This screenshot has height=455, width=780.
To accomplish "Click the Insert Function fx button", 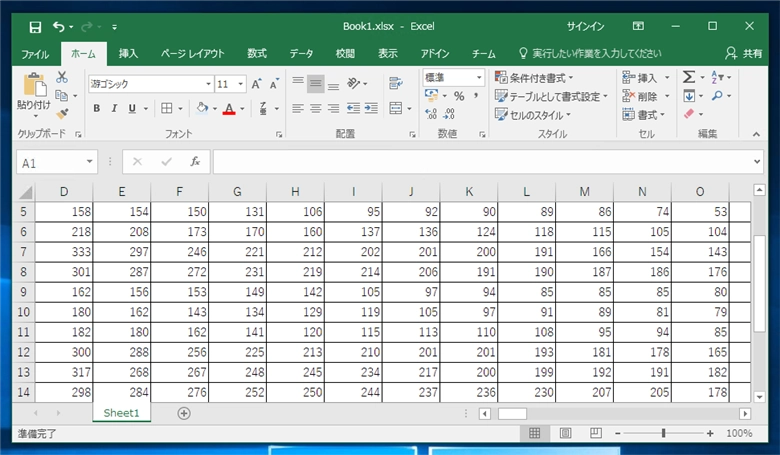I will click(195, 162).
